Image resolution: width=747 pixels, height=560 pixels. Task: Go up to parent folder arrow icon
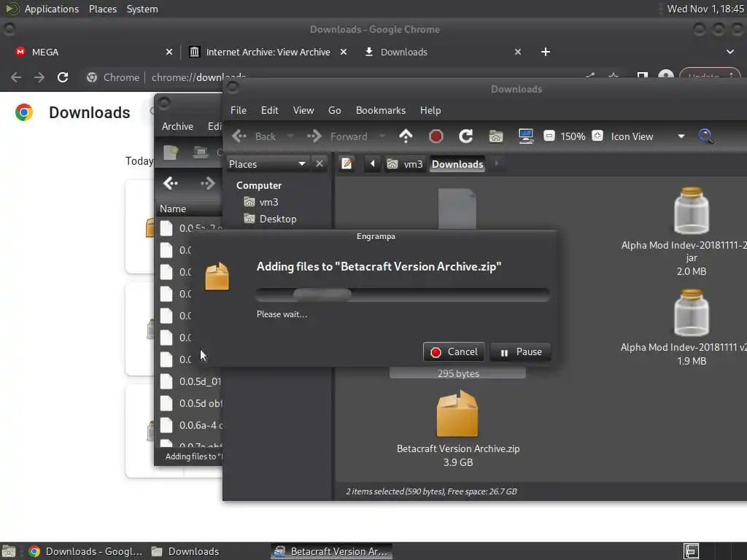[406, 136]
